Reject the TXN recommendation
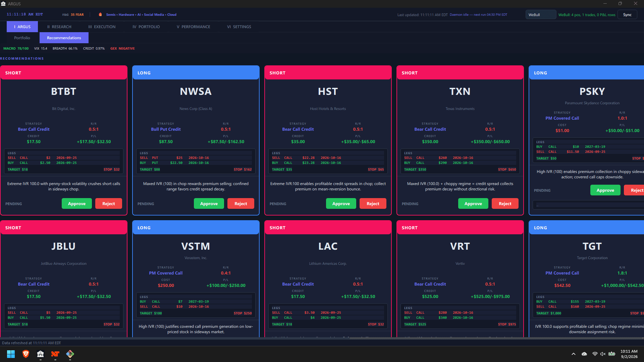Screen dimensions: 644x362 505,203
